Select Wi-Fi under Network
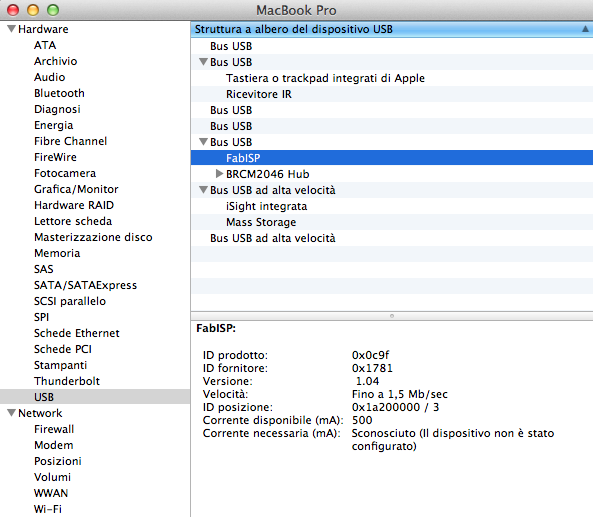 click(48, 509)
